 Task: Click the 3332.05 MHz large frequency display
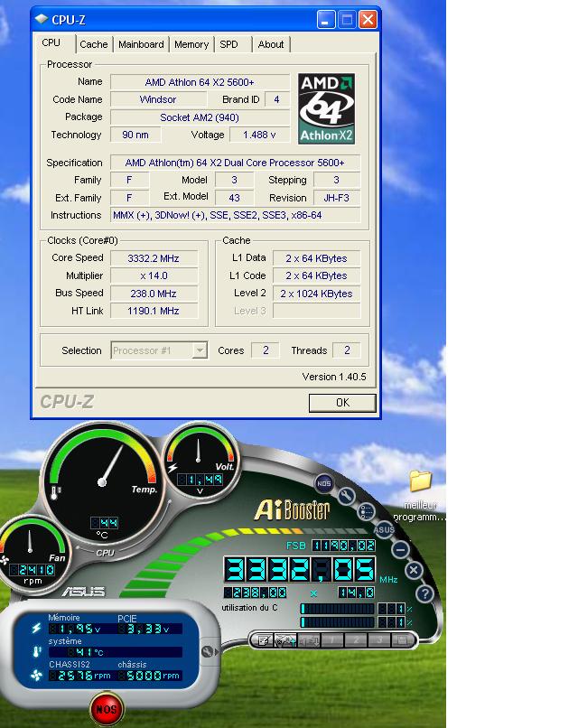(300, 570)
